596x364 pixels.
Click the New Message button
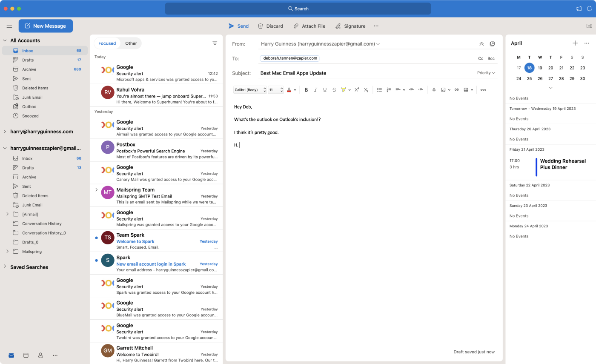[x=46, y=26]
